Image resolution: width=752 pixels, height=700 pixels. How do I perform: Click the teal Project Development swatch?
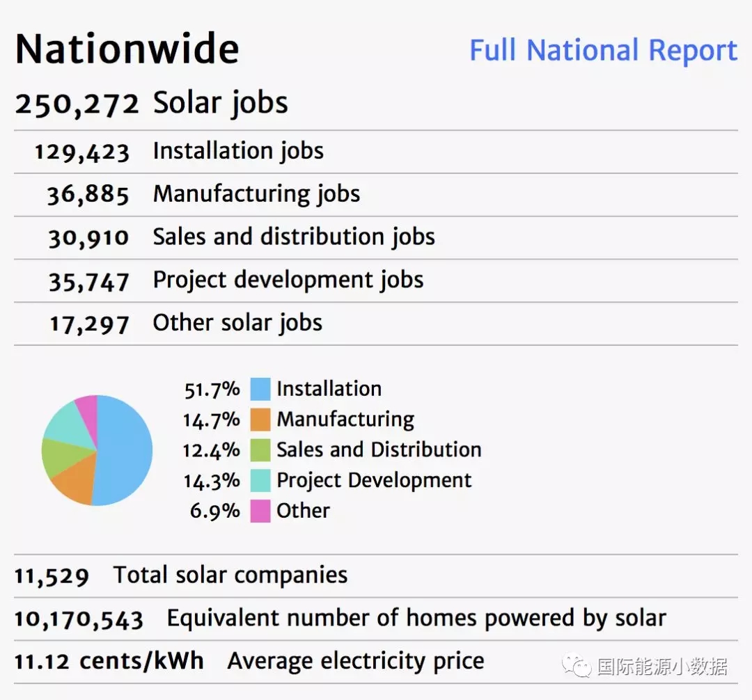pos(260,481)
